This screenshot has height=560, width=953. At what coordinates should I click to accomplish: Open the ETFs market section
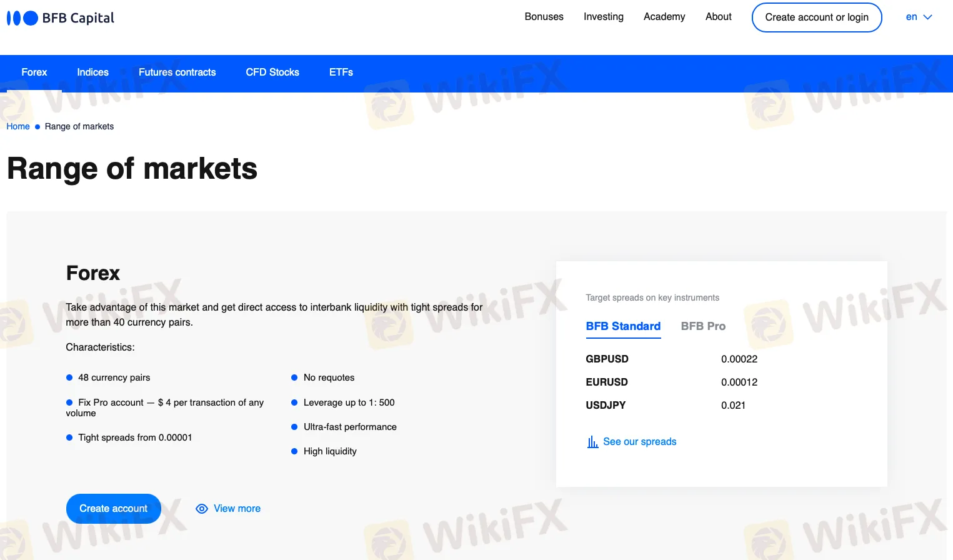point(341,72)
